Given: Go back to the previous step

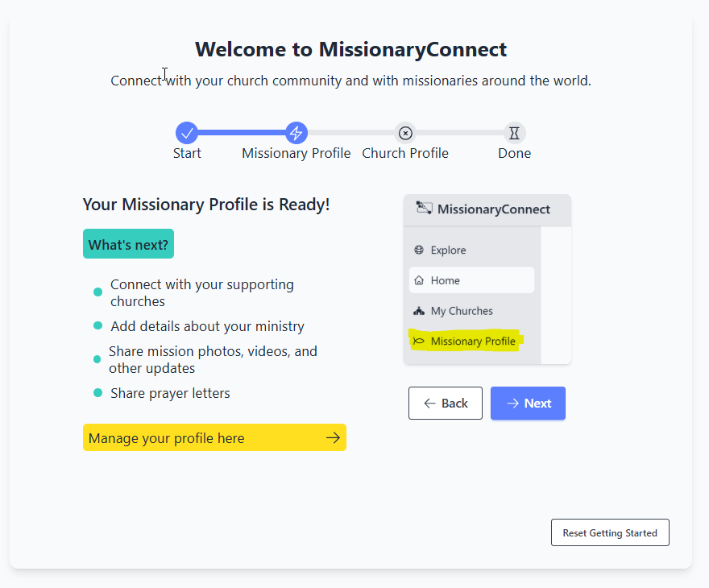Looking at the screenshot, I should [446, 404].
